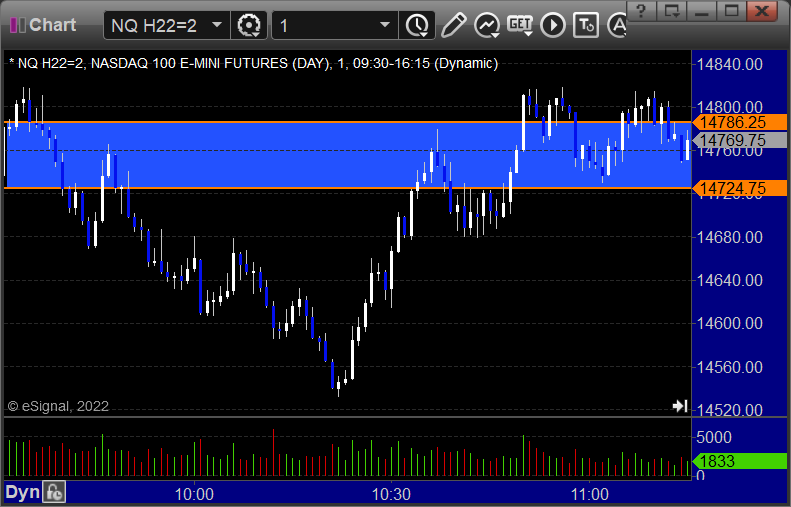This screenshot has width=791, height=507.
Task: Click the partially visible A icon in toolbar
Action: click(x=616, y=25)
